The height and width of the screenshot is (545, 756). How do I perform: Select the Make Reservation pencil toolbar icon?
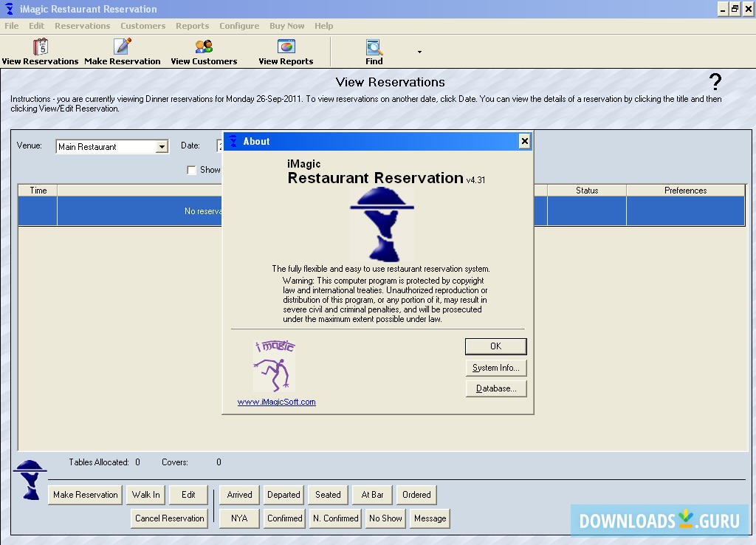click(x=123, y=46)
